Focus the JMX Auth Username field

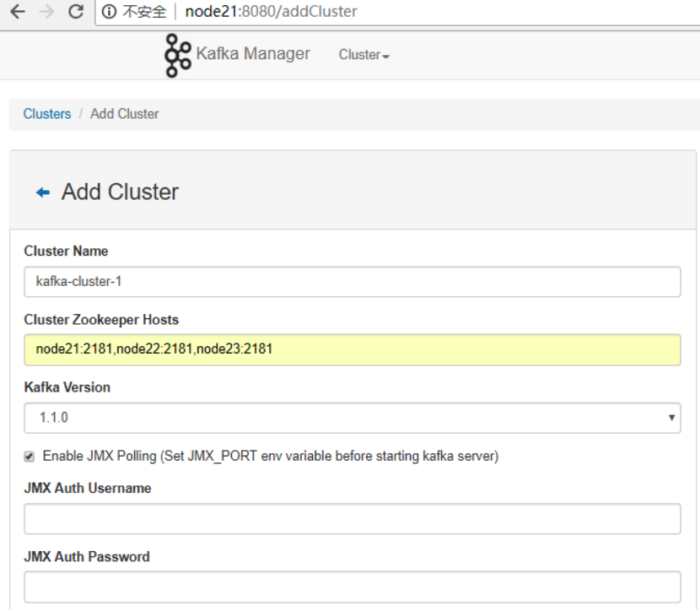coord(353,519)
